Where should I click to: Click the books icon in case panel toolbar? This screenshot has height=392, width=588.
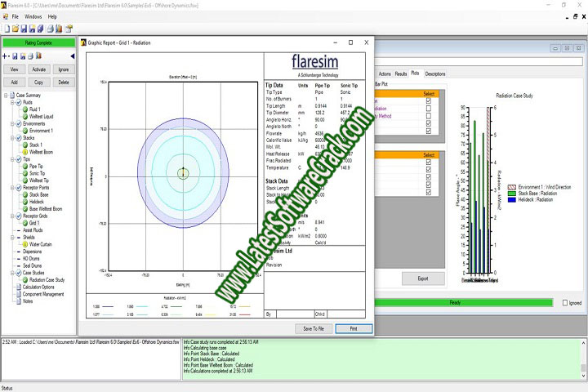pos(38,56)
